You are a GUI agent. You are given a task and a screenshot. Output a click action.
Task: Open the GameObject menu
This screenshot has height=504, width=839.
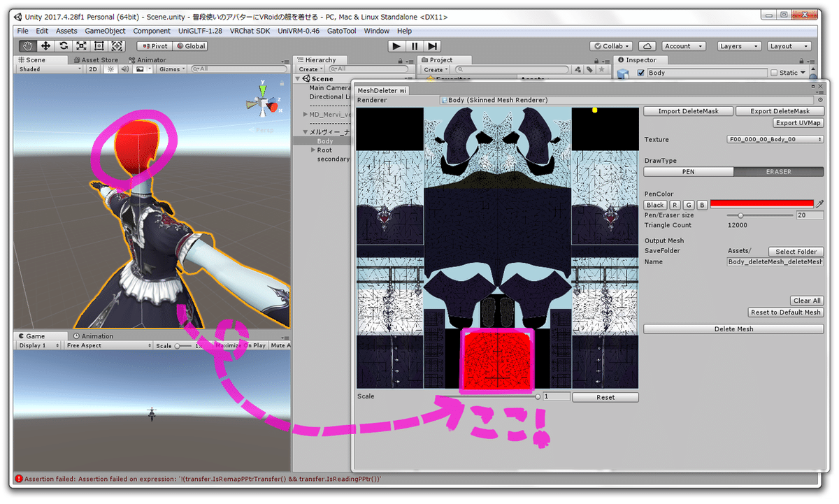click(x=105, y=31)
